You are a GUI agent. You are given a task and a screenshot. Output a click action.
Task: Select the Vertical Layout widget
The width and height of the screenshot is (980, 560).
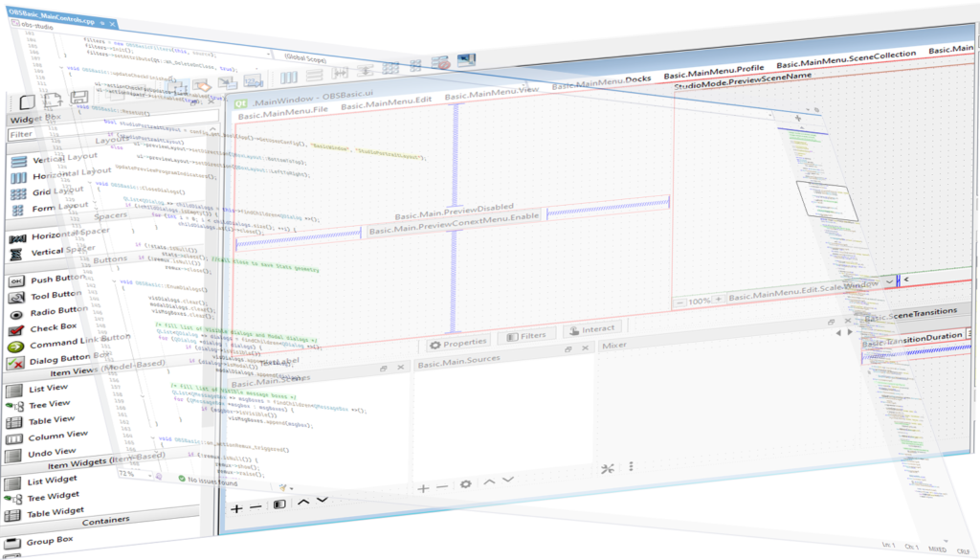[57, 160]
